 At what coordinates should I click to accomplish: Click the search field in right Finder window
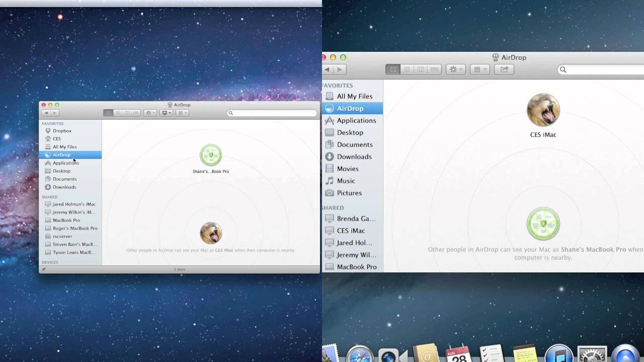coord(601,69)
